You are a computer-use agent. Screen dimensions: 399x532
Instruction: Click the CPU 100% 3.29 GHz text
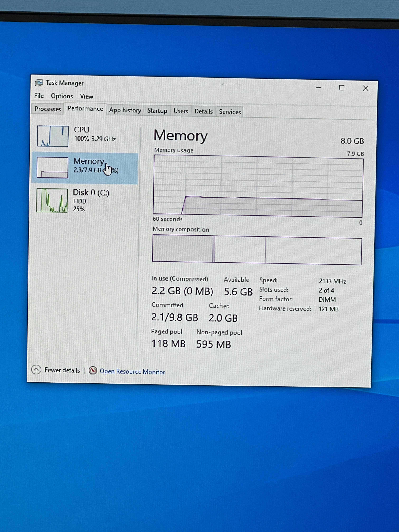(x=95, y=139)
